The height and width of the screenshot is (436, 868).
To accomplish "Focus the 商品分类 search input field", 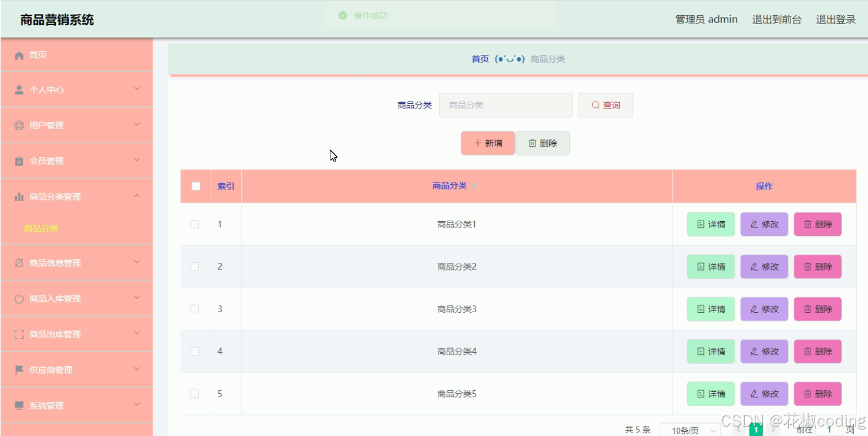I will [x=505, y=105].
